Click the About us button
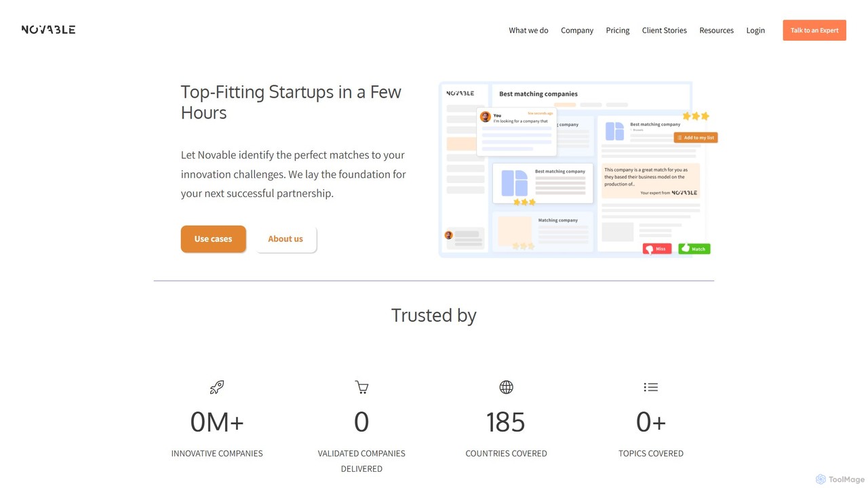Viewport: 868px width, 488px height. [x=285, y=239]
